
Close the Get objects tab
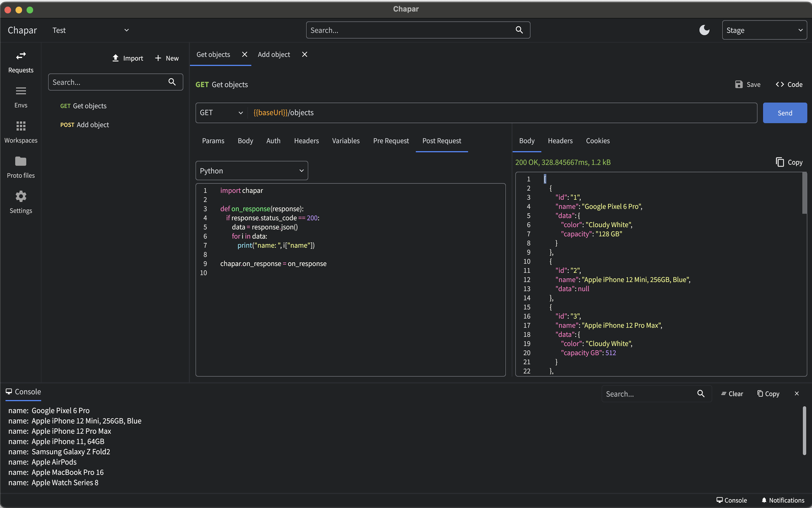(245, 54)
